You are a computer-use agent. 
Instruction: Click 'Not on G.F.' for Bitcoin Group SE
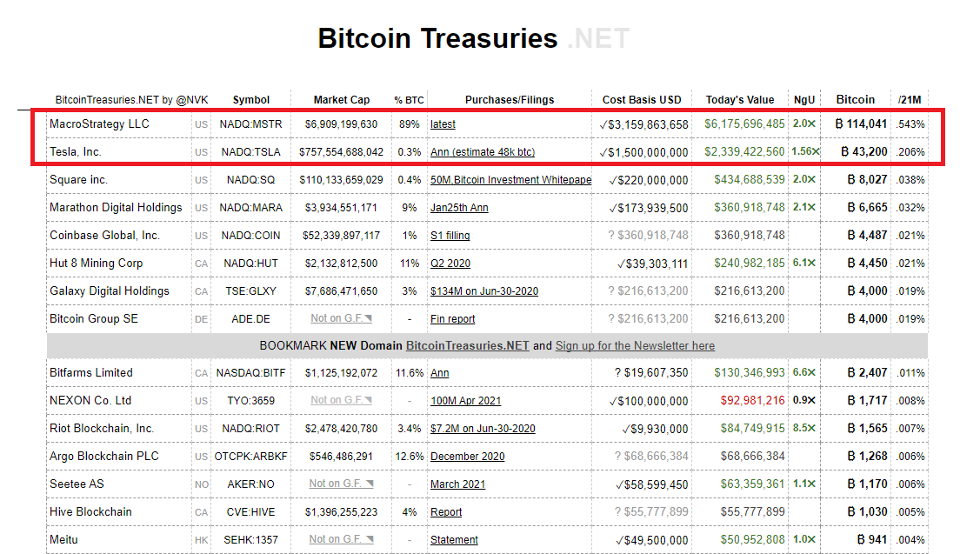tap(341, 318)
